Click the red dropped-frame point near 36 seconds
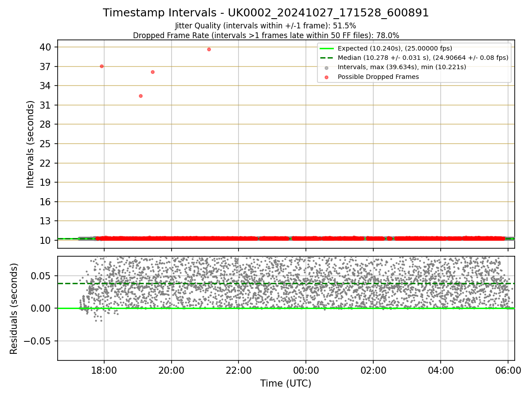 [153, 72]
